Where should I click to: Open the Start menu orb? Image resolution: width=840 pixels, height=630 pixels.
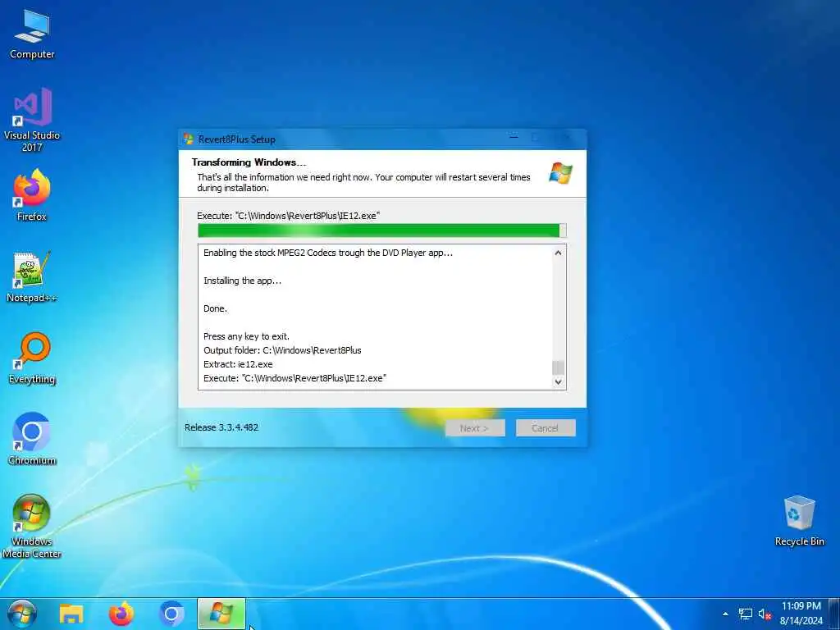click(x=22, y=614)
